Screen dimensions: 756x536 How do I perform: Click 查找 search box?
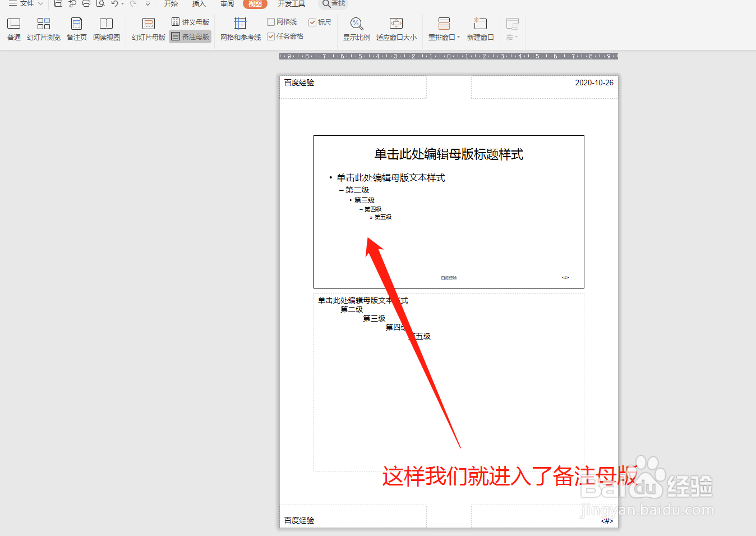coord(334,4)
